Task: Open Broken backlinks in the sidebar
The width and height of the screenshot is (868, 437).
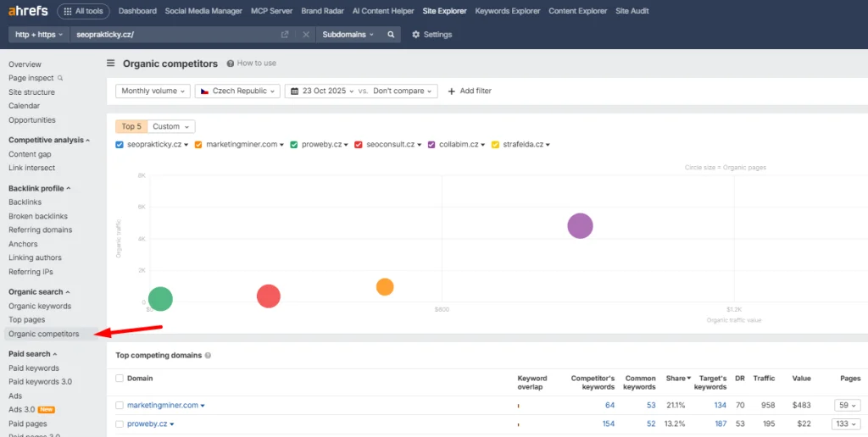Action: point(38,216)
